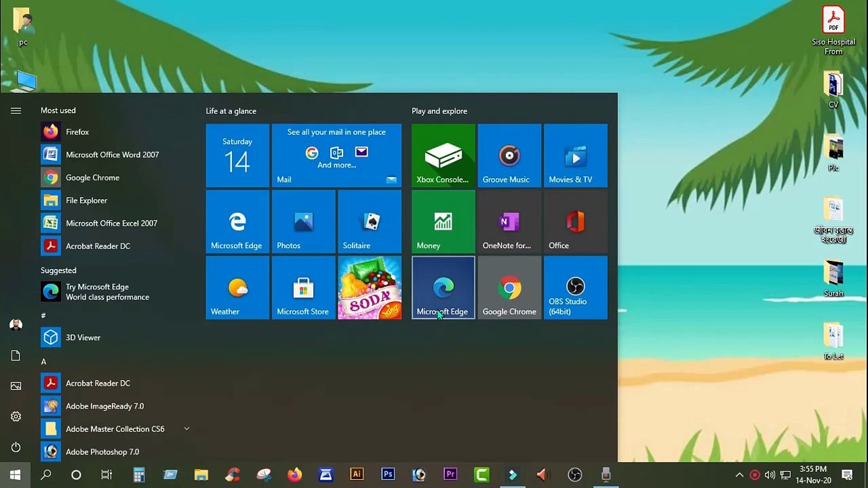The image size is (868, 488).
Task: Open Calculator from the taskbar
Action: point(139,475)
